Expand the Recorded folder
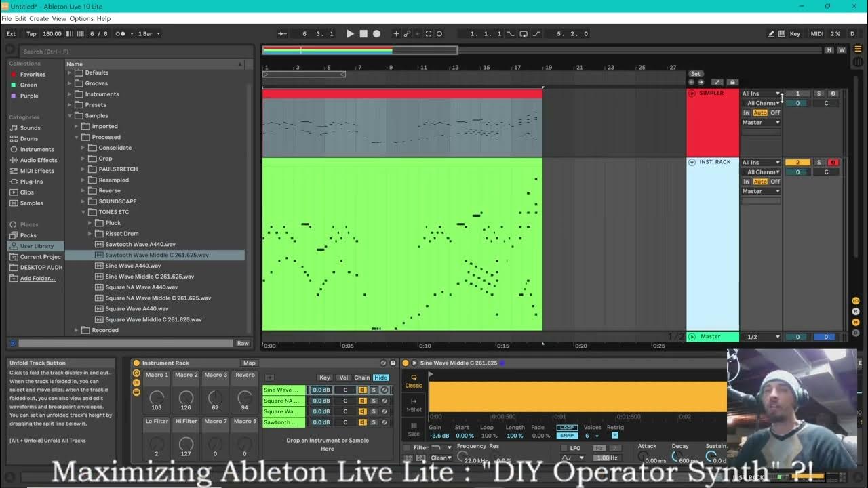The width and height of the screenshot is (868, 488). pos(76,330)
